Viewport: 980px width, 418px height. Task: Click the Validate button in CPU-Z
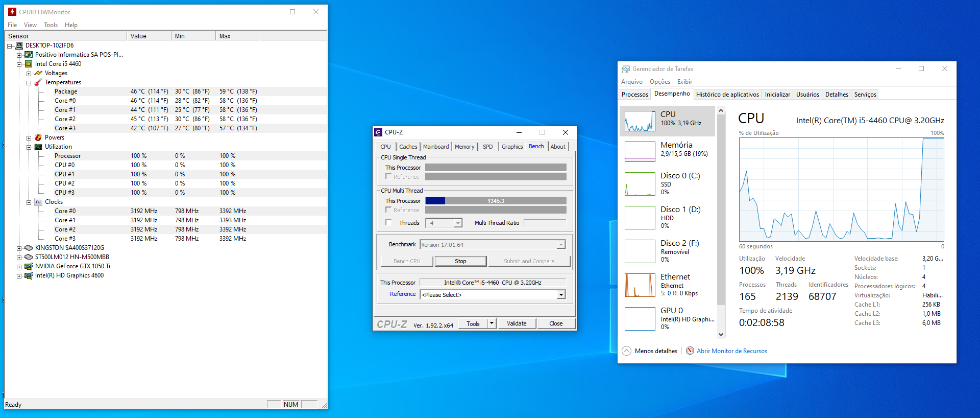pyautogui.click(x=517, y=323)
